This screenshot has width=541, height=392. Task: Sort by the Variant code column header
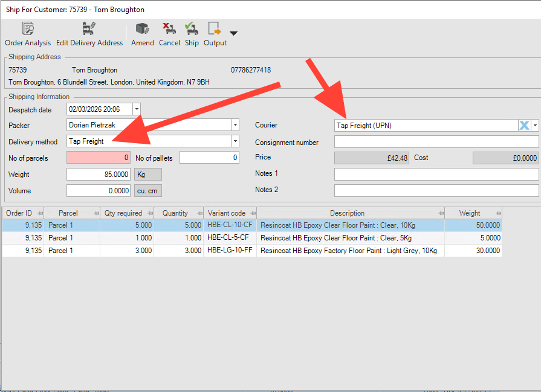click(x=227, y=213)
